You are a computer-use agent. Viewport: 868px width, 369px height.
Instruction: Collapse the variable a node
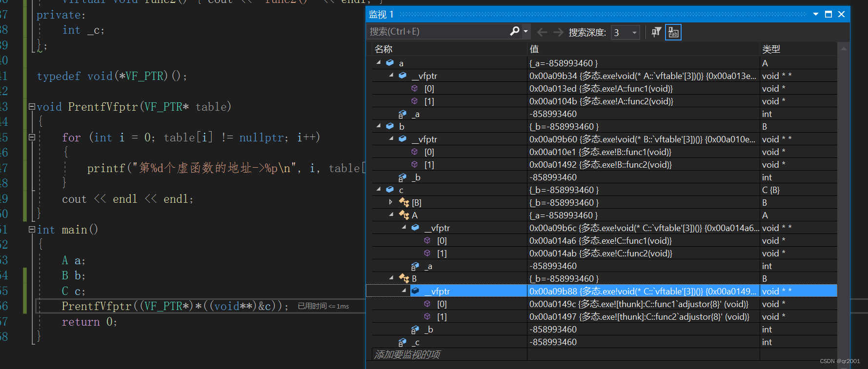[379, 63]
